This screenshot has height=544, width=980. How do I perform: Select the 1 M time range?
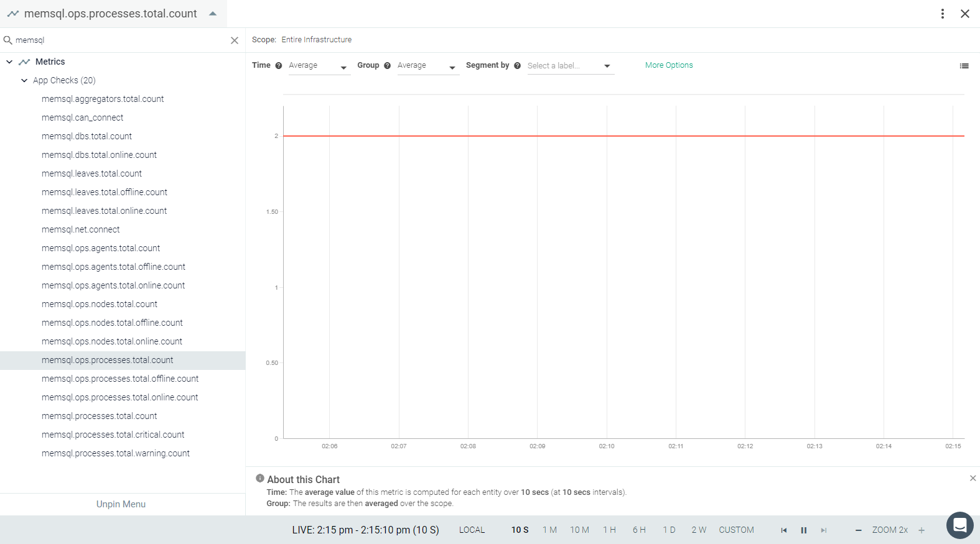click(549, 530)
